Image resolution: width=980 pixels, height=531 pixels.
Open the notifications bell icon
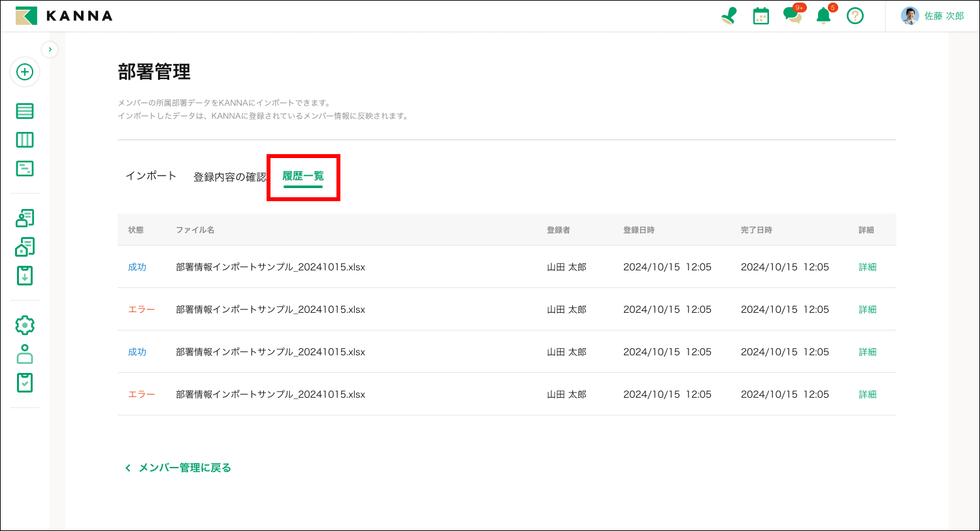point(824,16)
